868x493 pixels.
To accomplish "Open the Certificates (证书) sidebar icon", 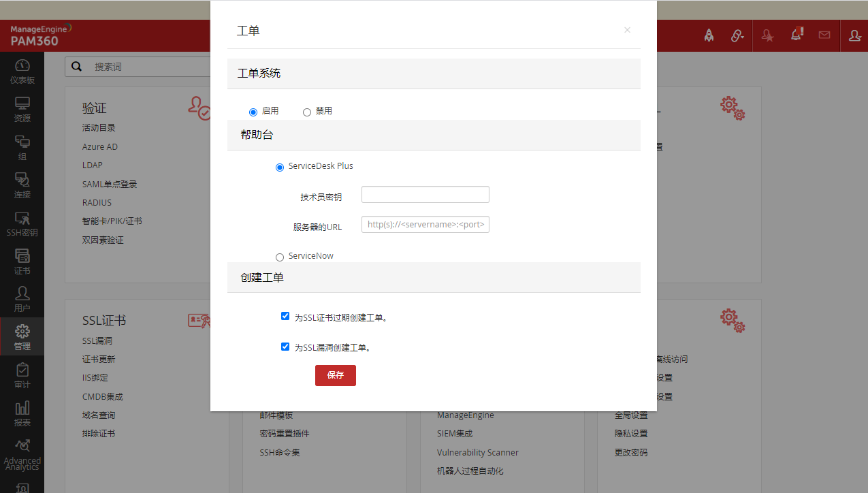I will [x=22, y=261].
